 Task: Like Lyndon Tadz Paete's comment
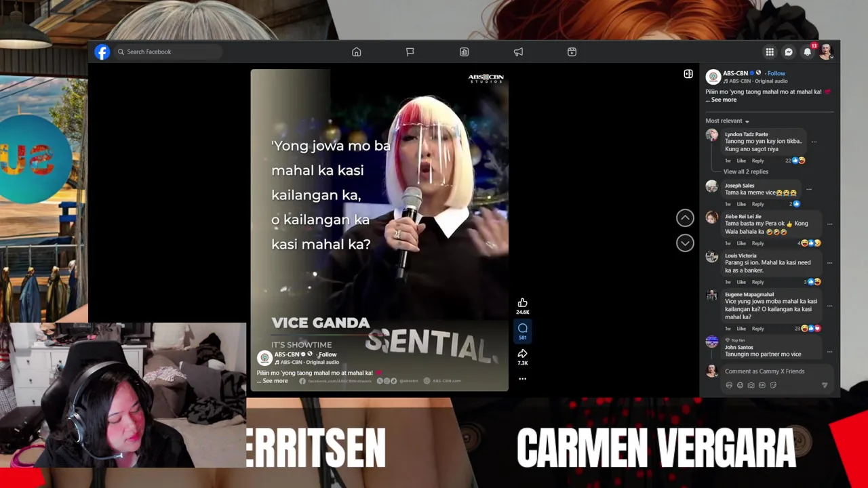[741, 161]
